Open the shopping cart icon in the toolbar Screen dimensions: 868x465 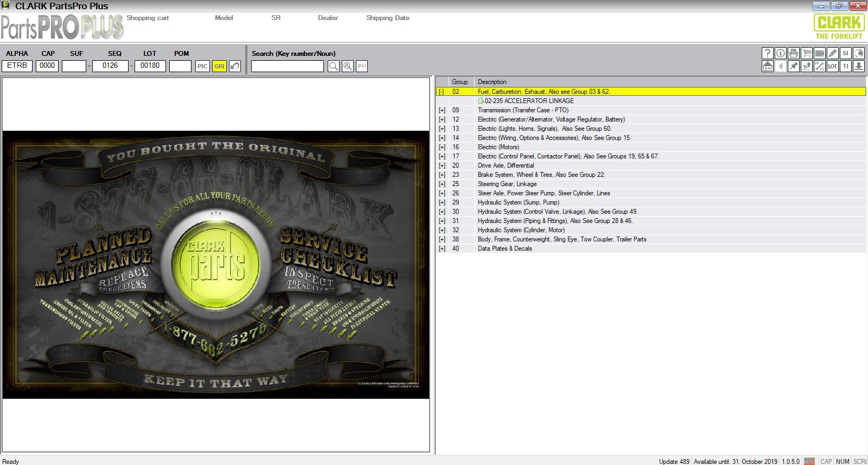pos(807,53)
